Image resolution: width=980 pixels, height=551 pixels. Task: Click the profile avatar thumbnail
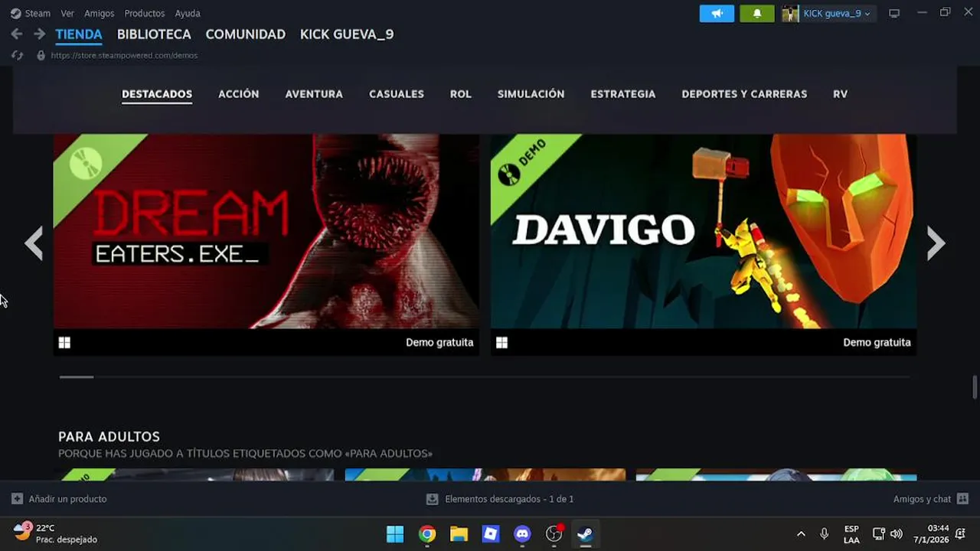(790, 13)
